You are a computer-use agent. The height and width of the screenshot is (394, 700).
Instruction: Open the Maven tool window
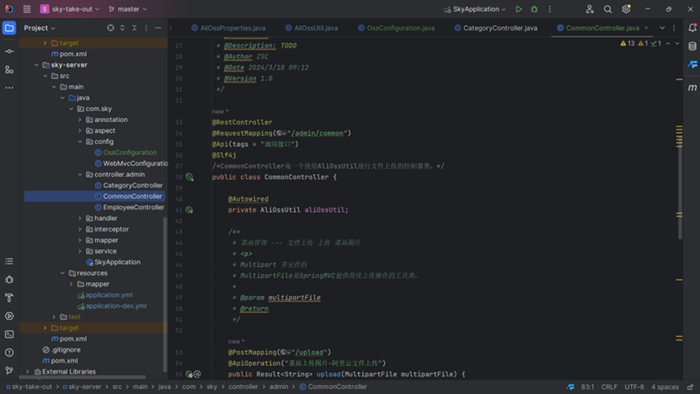tap(692, 87)
